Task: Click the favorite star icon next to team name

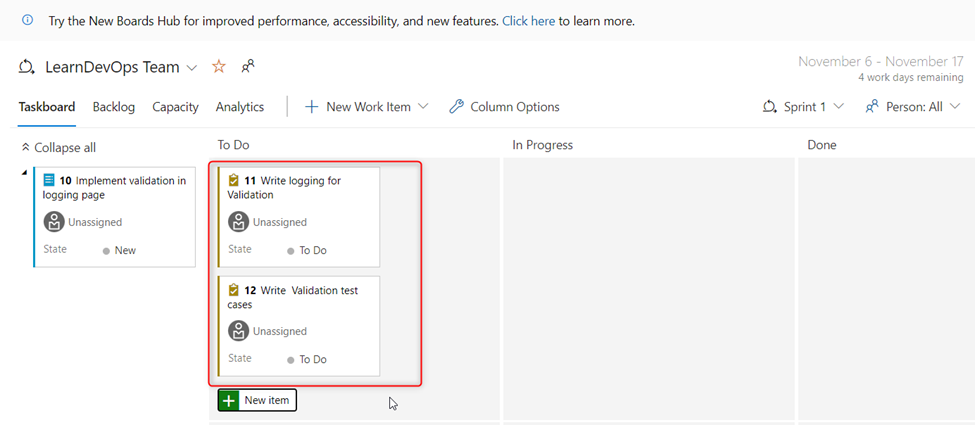Action: coord(219,67)
